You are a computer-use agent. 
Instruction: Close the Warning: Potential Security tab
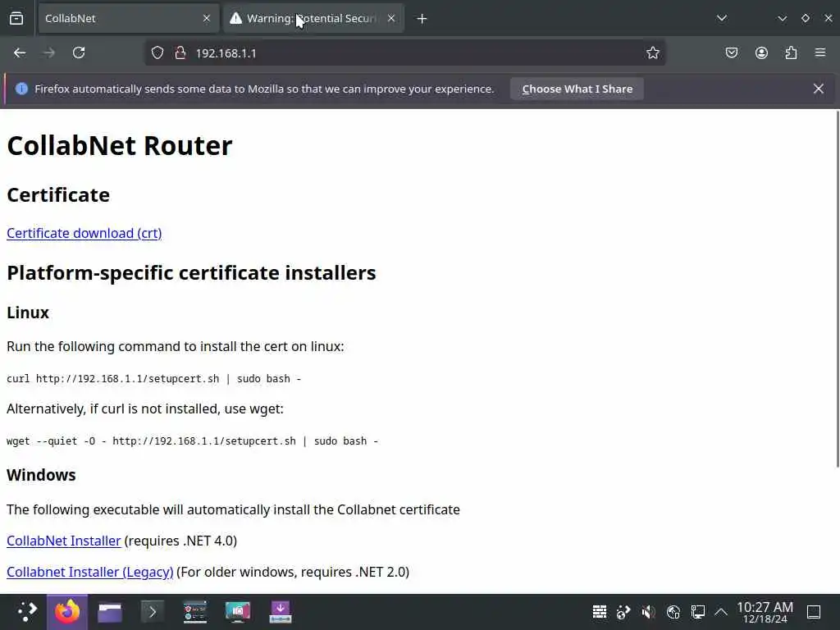pyautogui.click(x=391, y=19)
